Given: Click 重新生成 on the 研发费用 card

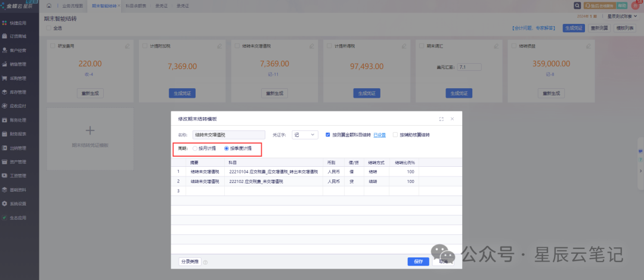Looking at the screenshot, I should (x=91, y=93).
